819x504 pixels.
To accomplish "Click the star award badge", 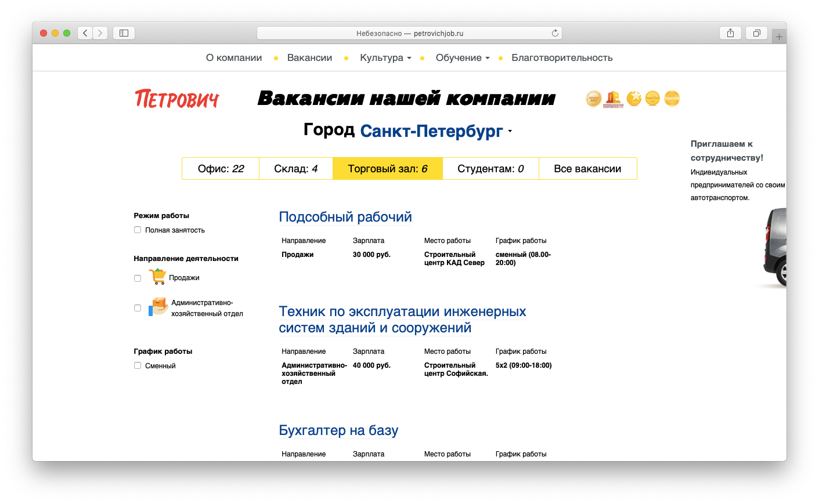I will 634,99.
